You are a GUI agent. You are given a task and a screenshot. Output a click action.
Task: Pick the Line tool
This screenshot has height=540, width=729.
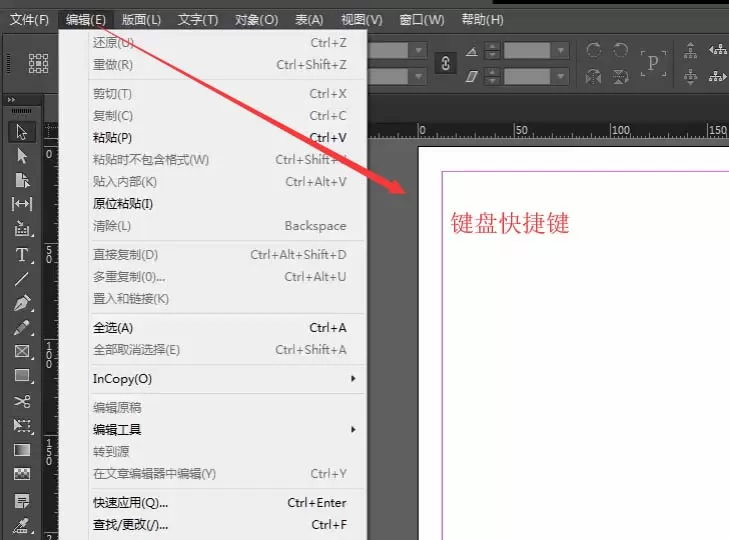tap(21, 279)
